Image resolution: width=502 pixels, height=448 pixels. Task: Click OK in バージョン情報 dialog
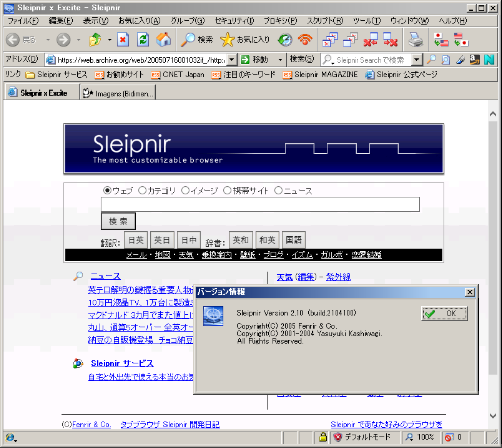[444, 314]
